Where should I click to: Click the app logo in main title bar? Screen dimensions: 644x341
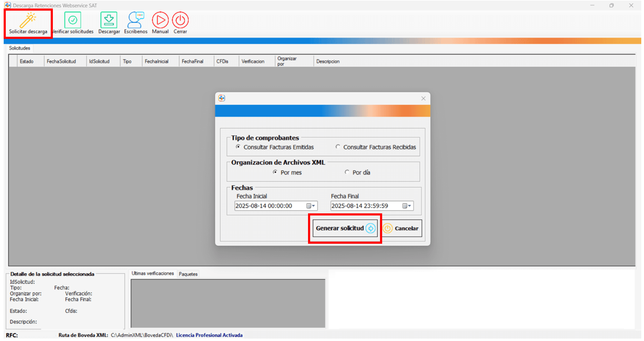click(8, 5)
